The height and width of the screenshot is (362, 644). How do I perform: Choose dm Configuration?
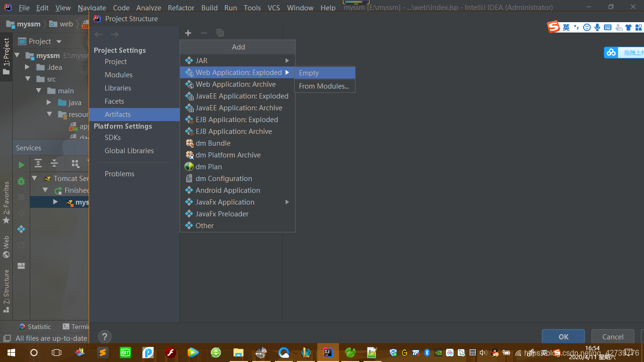(x=238, y=178)
